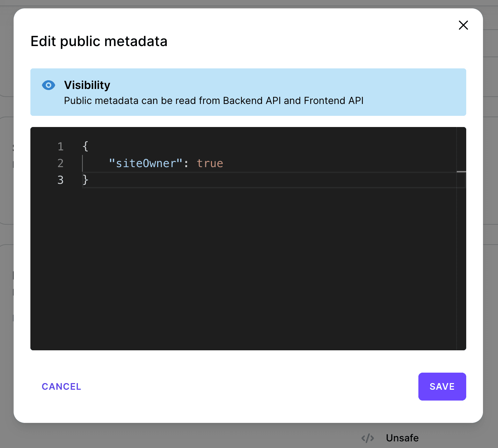Click the opening curly brace on line 1
Screen dimensions: 498x448
point(86,147)
